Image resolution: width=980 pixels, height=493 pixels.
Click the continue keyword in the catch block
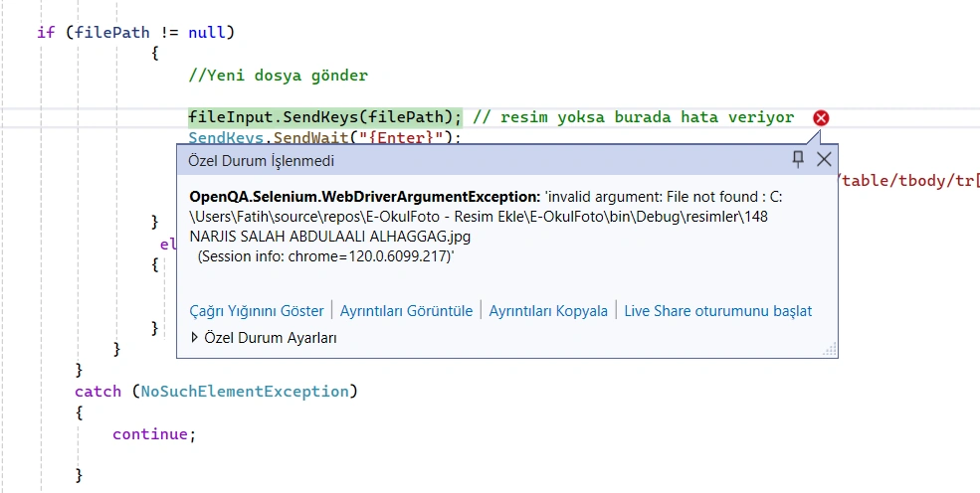[150, 434]
